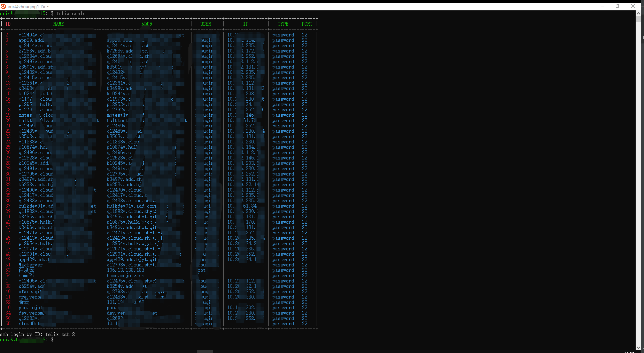The height and width of the screenshot is (353, 644).
Task: Click the vertical scrollbar thumb
Action: (638, 19)
